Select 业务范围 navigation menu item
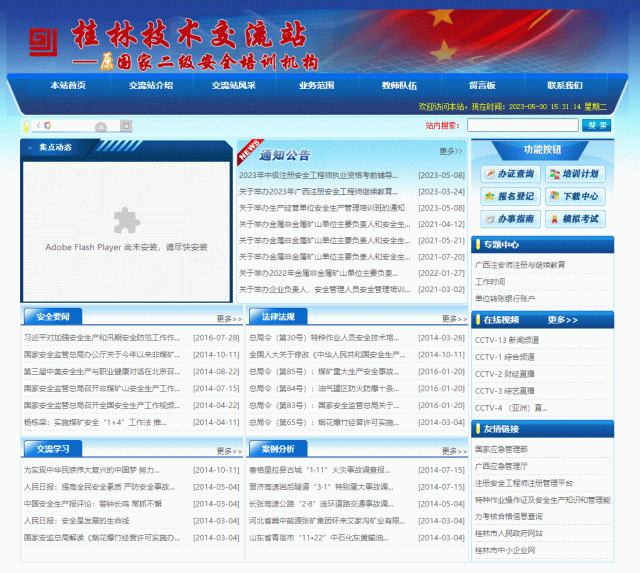Viewport: 640px width, 573px height. pyautogui.click(x=316, y=86)
